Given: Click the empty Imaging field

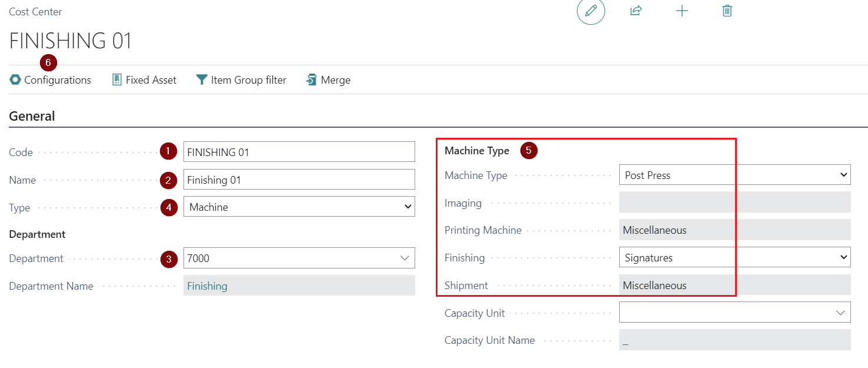Looking at the screenshot, I should (x=735, y=203).
